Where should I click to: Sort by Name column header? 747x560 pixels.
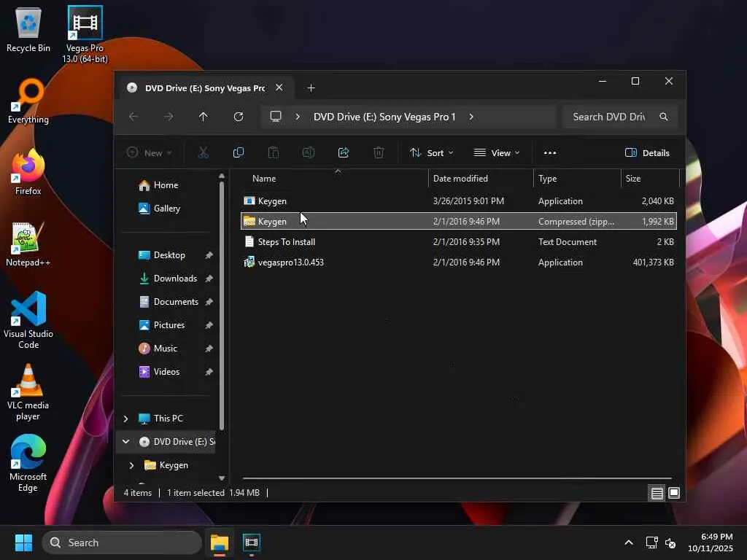(336, 179)
